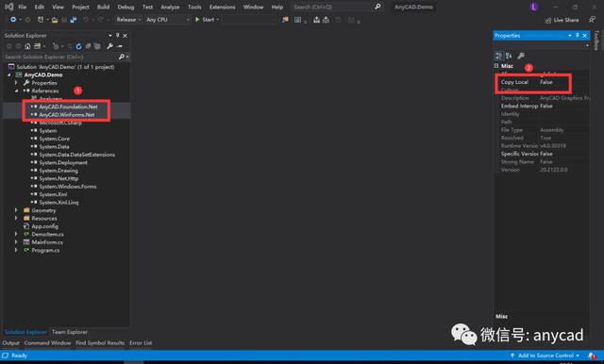The height and width of the screenshot is (364, 604).
Task: Click Add to Source Control in status bar
Action: click(545, 356)
